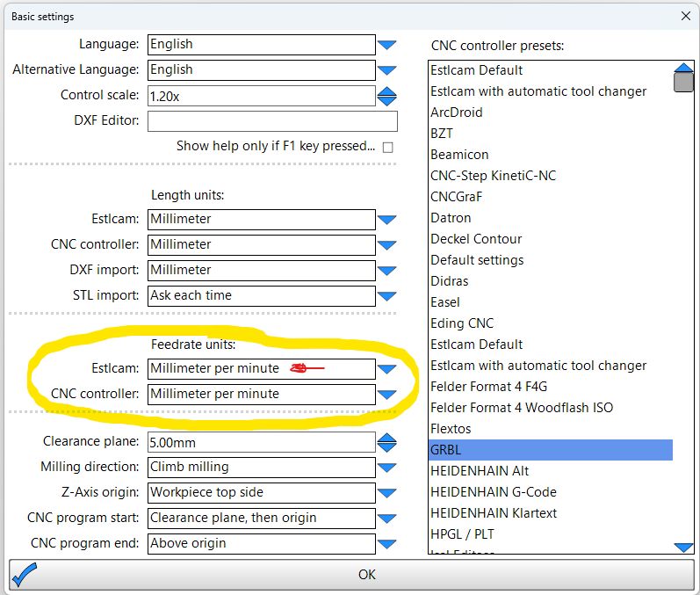Expand the Z-Axis origin dropdown

387,493
